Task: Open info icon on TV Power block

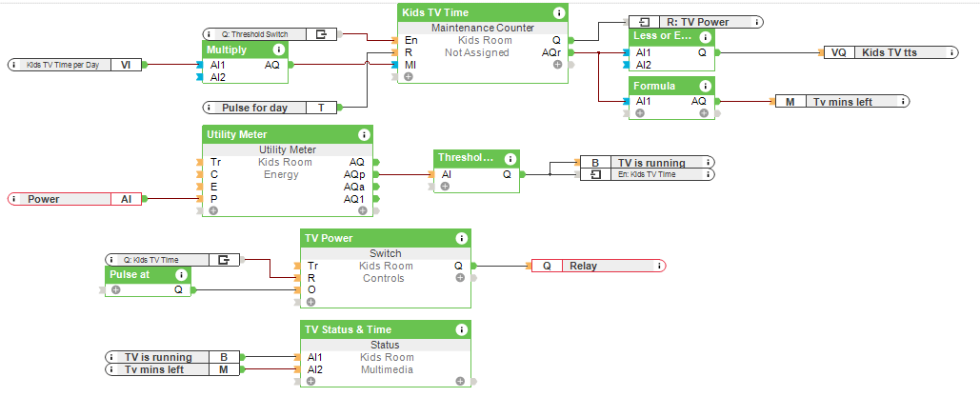Action: pyautogui.click(x=461, y=238)
